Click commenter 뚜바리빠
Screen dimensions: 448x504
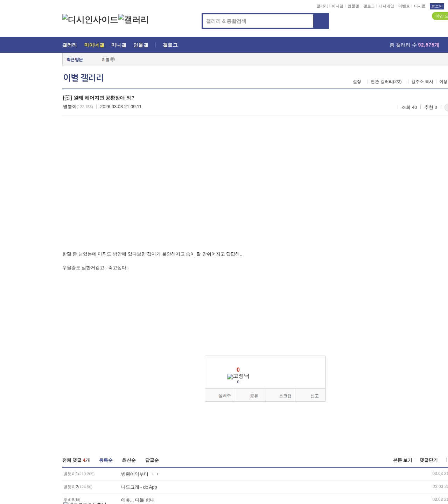[72, 500]
